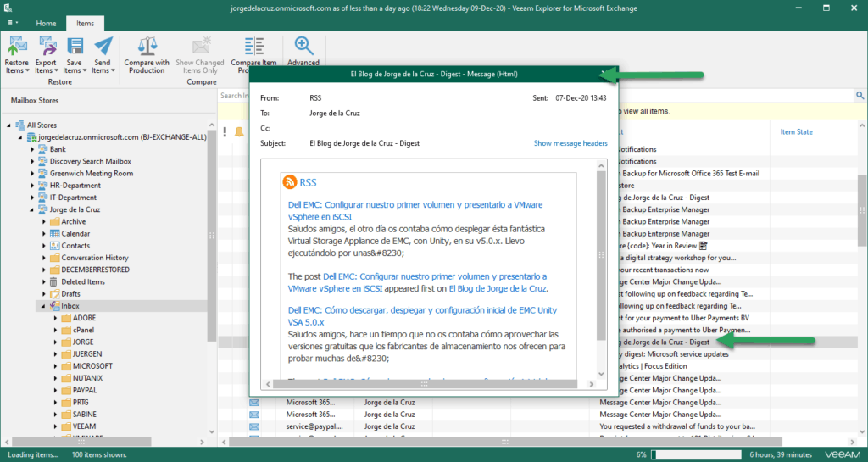Viewport: 868px width, 462px height.
Task: Select the NUTANIX subfolder
Action: pos(87,378)
